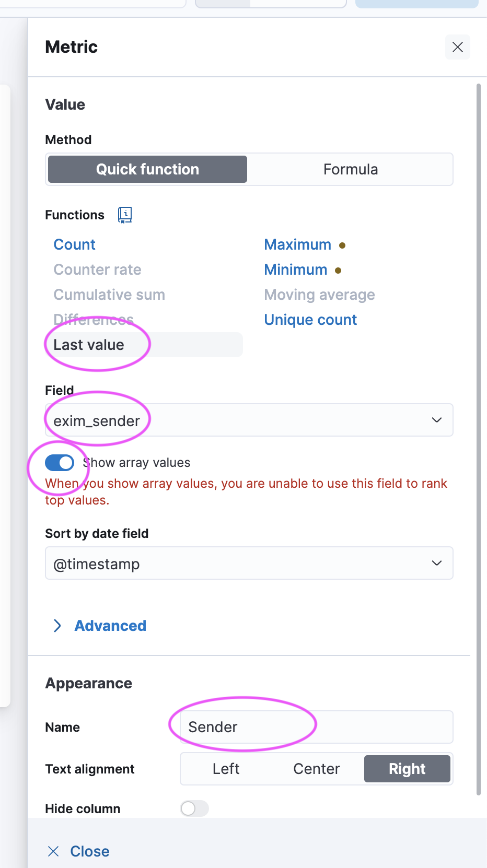The image size is (487, 868).
Task: Enable the Hide column switch
Action: pos(194,808)
